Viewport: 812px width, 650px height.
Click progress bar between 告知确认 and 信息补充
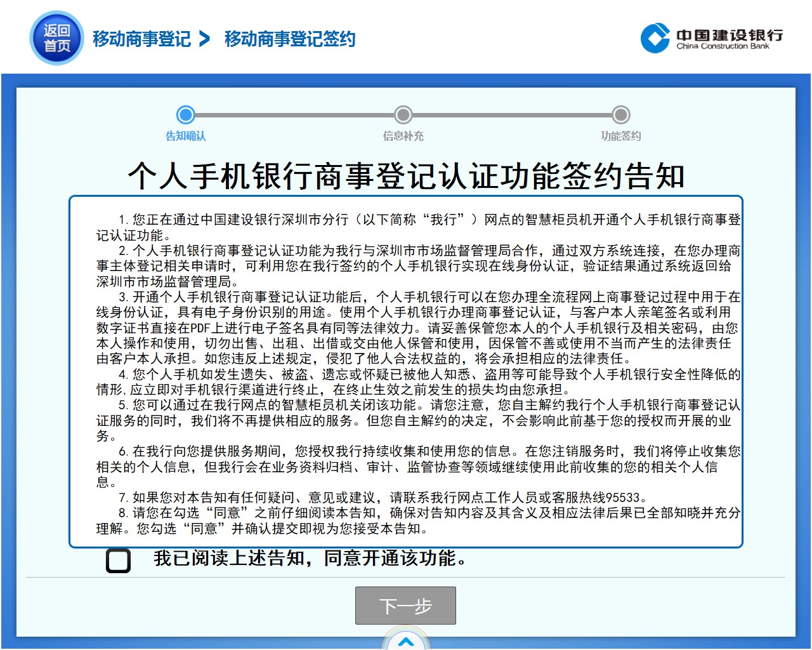(294, 115)
